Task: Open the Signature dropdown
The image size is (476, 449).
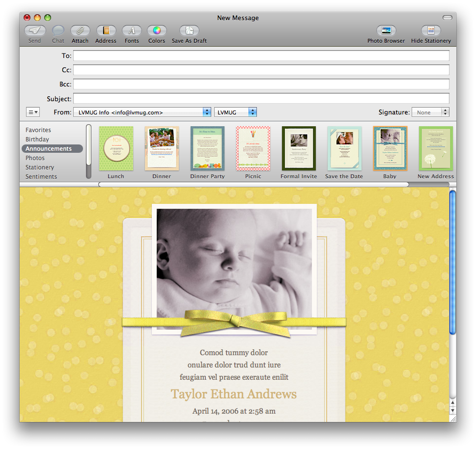Action: click(430, 112)
